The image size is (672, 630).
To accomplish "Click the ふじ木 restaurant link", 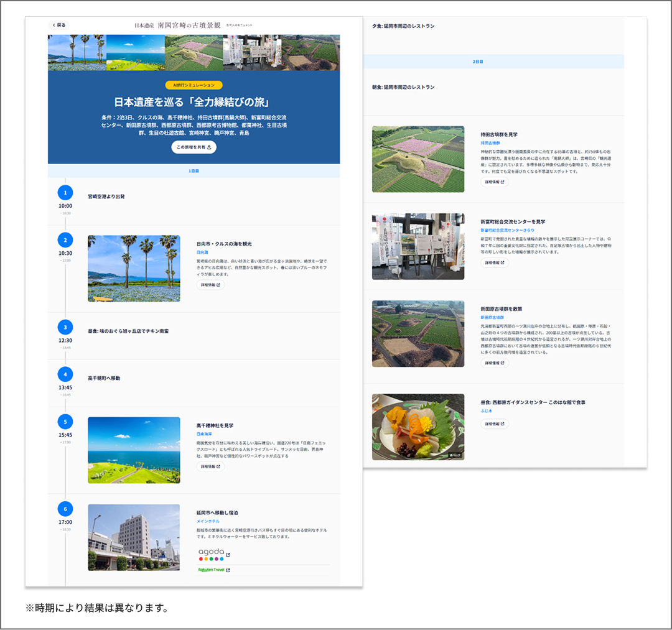I will (486, 411).
